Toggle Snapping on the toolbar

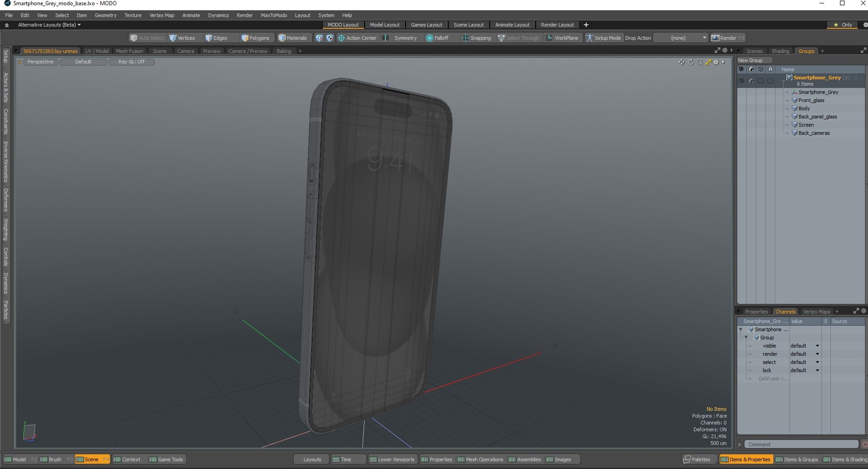click(x=476, y=38)
